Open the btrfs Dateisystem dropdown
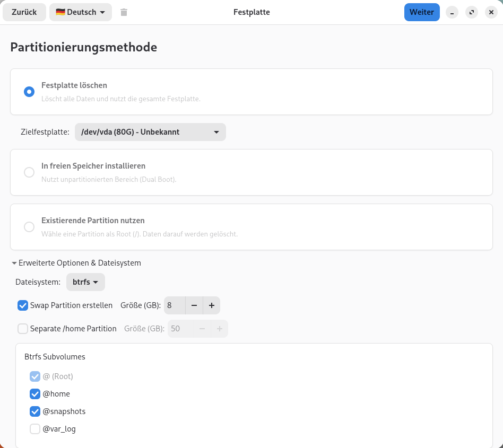503x448 pixels. [x=85, y=282]
